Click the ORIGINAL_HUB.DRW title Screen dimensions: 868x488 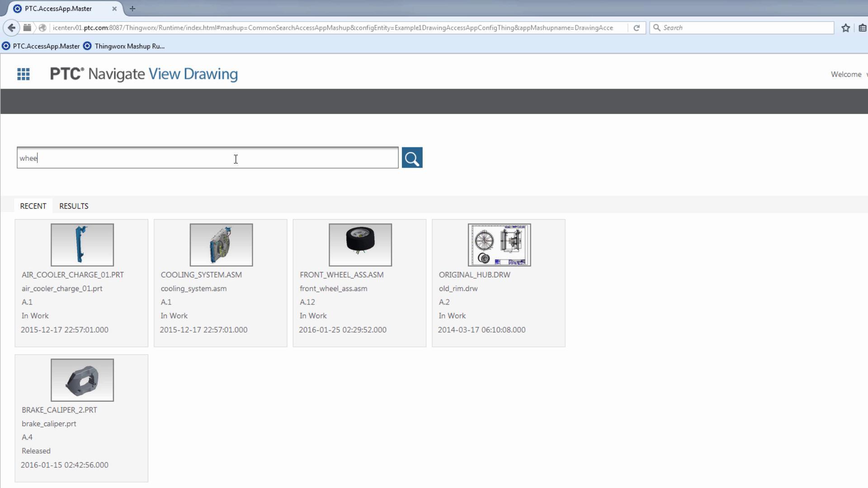pyautogui.click(x=474, y=275)
